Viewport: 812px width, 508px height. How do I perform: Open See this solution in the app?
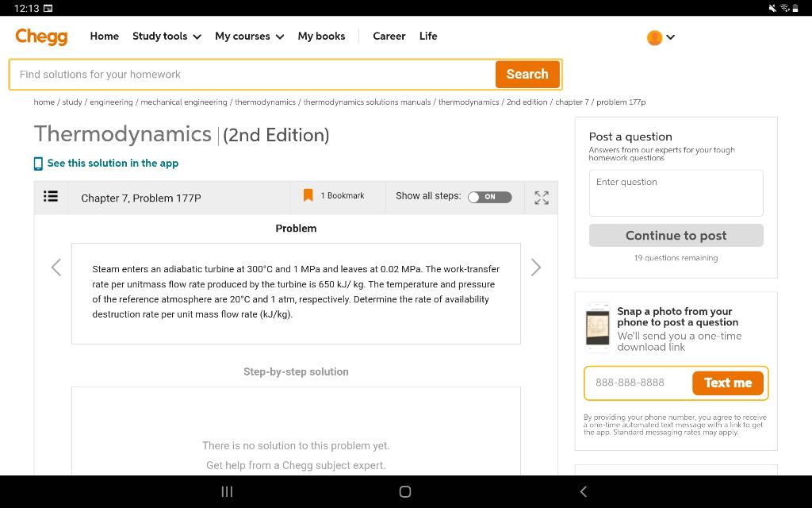[x=113, y=164]
